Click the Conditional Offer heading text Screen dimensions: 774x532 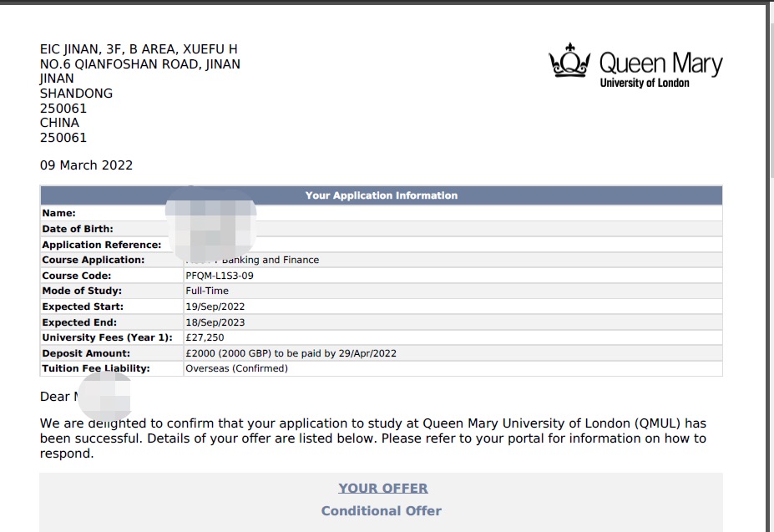pyautogui.click(x=381, y=510)
